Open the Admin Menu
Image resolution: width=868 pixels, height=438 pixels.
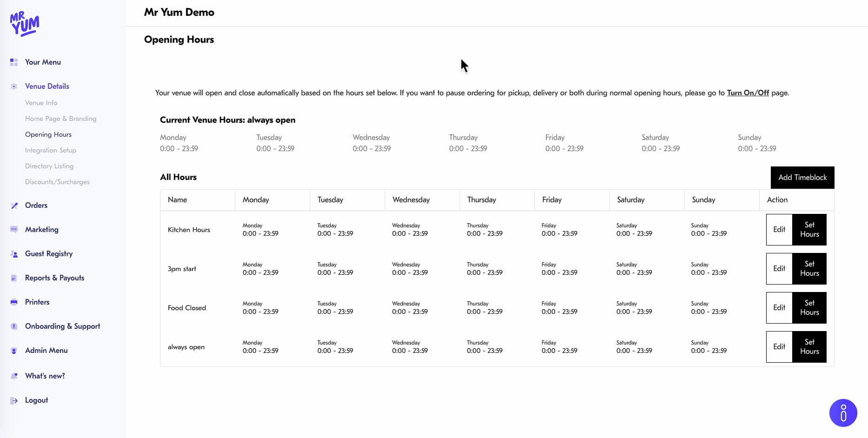point(46,351)
